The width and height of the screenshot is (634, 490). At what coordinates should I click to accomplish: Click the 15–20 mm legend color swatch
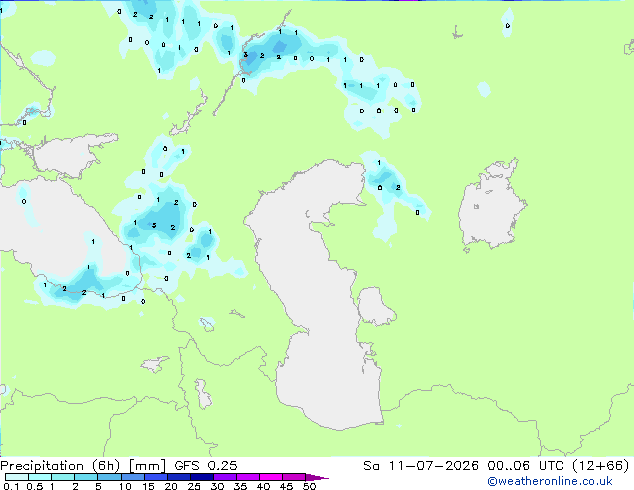pos(155,477)
